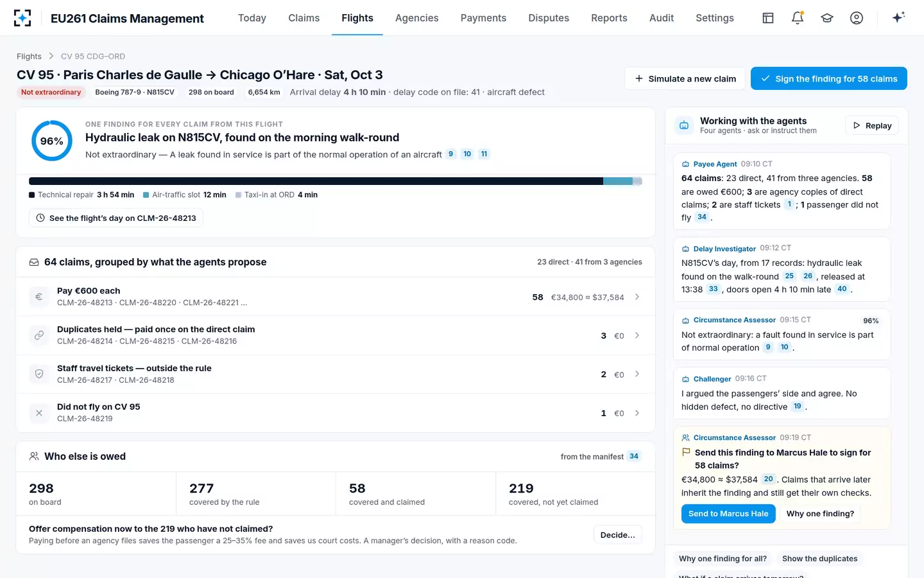Click the X icon on Did not fly row
Viewport: 924px width, 578px height.
[39, 413]
